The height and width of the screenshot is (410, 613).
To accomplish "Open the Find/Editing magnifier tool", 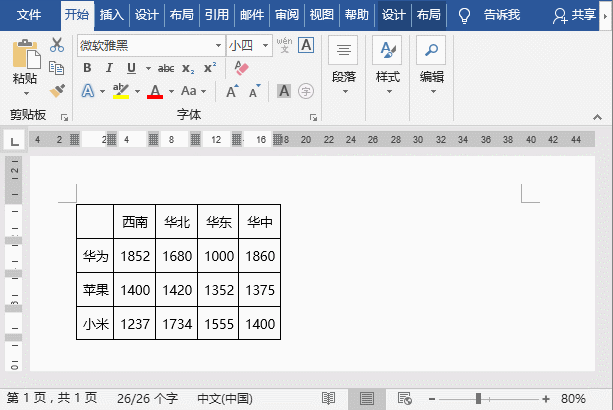I will point(431,50).
